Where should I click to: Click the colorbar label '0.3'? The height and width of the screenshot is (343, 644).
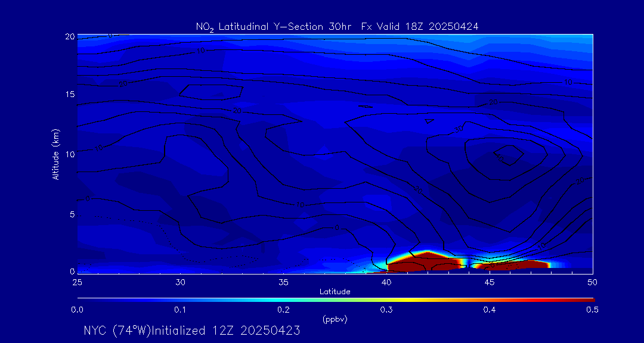386,310
